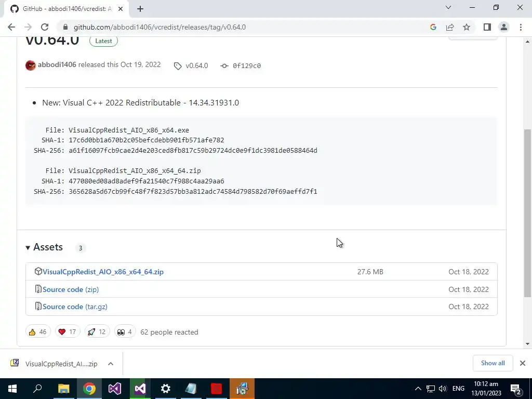Open the volume control tray icon
Viewport: 532px width, 399px height.
tap(443, 389)
